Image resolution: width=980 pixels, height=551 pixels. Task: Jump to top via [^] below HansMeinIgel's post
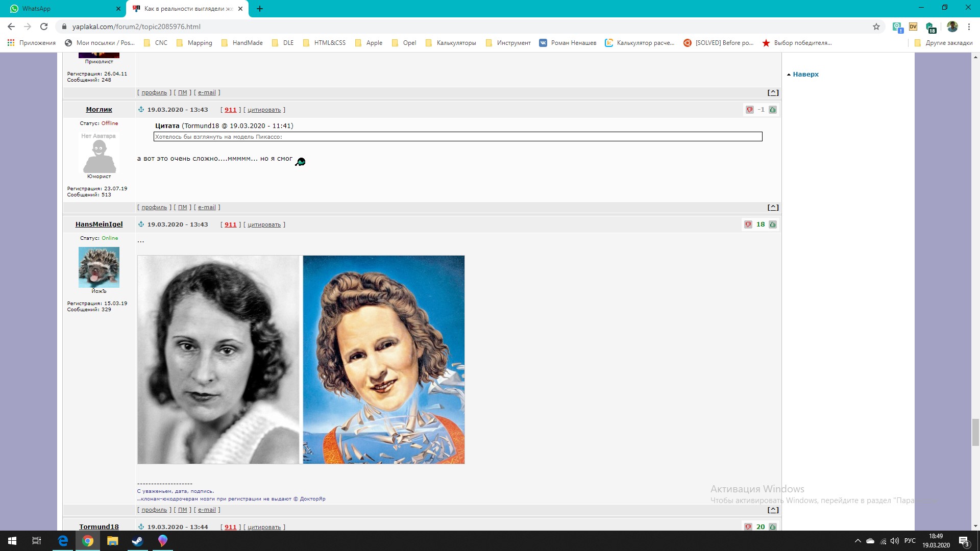tap(773, 510)
